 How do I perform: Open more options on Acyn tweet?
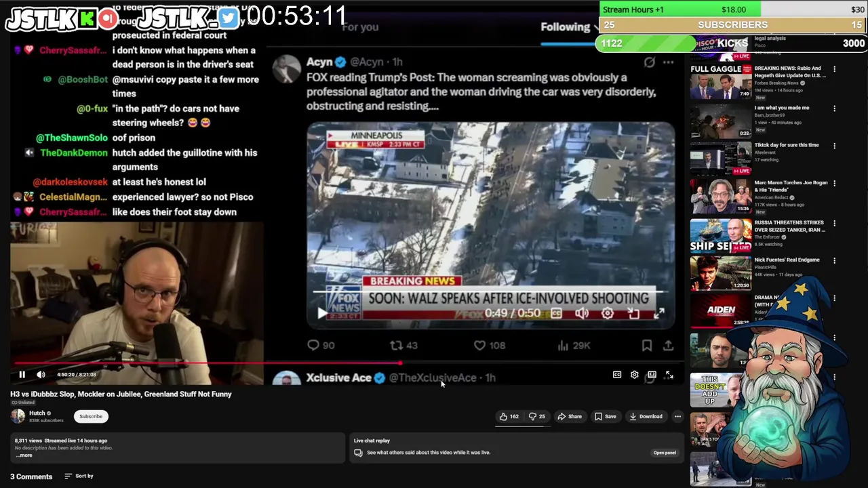click(x=669, y=62)
